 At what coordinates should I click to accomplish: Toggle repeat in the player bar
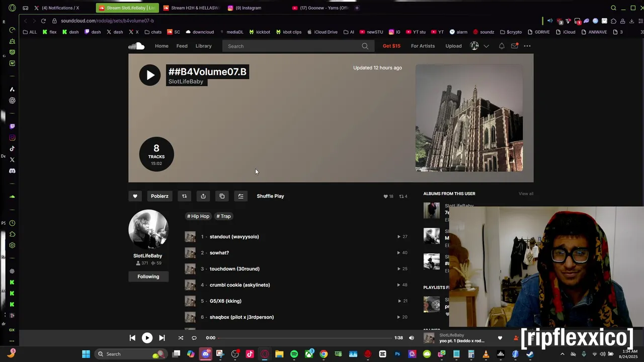[x=194, y=338]
